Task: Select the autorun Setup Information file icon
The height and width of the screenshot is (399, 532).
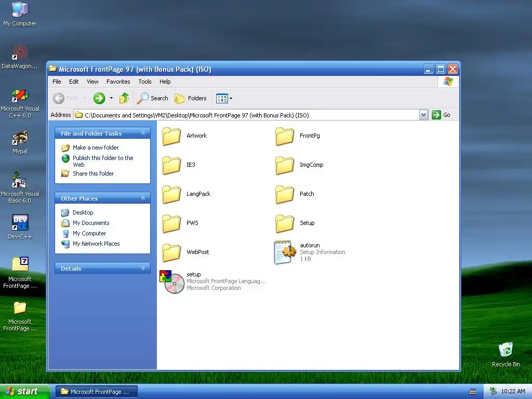Action: pyautogui.click(x=285, y=252)
